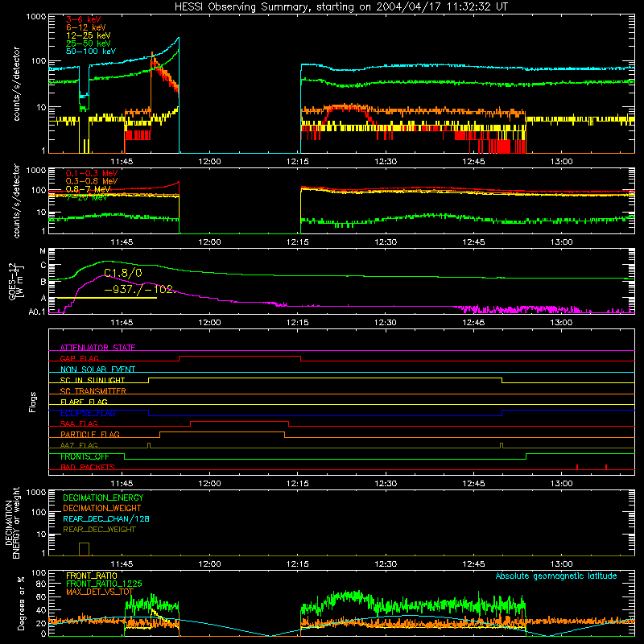
Task: Click the yellow '0.8-7 MeV' legend label
Action: coord(89,189)
